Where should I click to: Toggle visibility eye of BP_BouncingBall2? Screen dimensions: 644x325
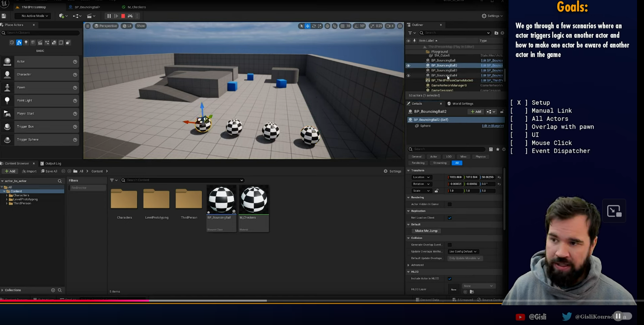408,66
